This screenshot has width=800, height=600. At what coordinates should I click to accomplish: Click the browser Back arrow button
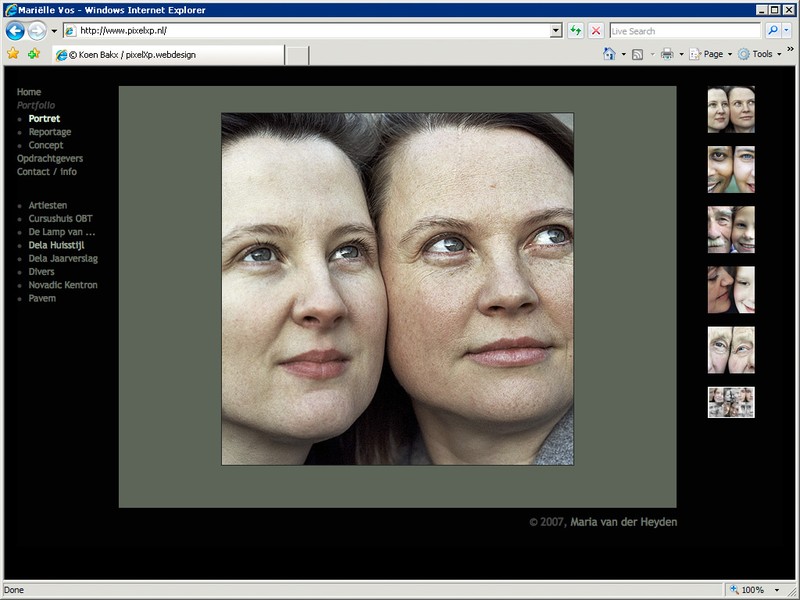coord(15,31)
